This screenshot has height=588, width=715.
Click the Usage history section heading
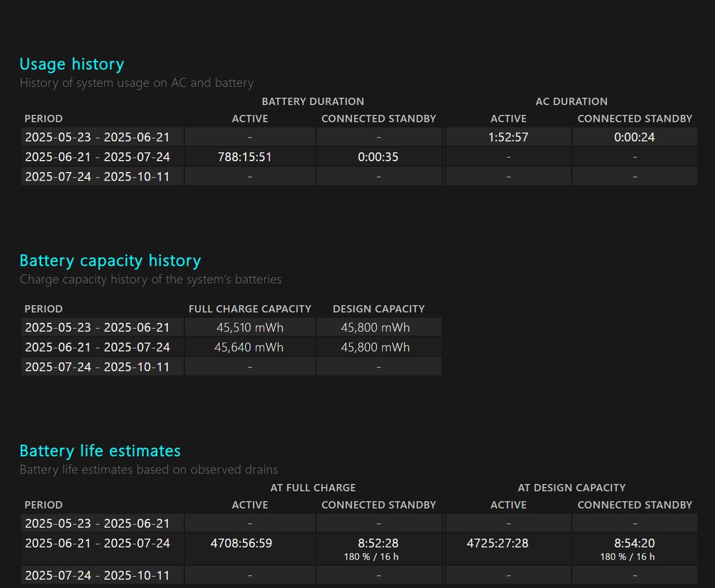pos(72,64)
